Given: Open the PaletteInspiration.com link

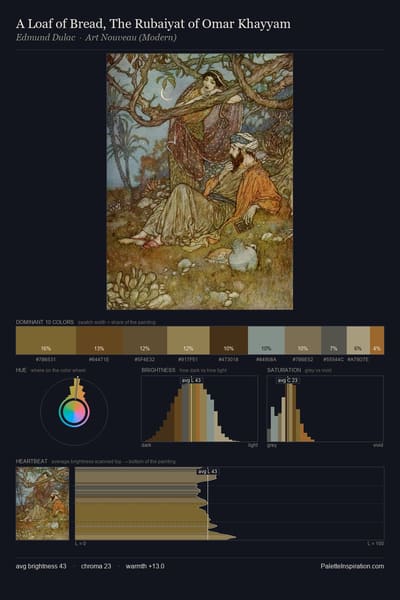Looking at the screenshot, I should coord(352,566).
